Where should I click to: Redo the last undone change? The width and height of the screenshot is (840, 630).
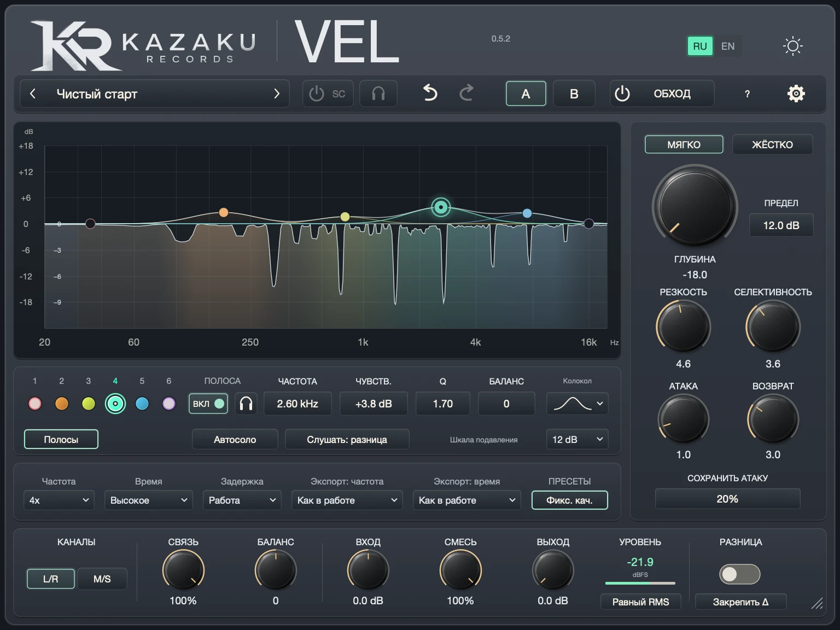click(x=466, y=93)
